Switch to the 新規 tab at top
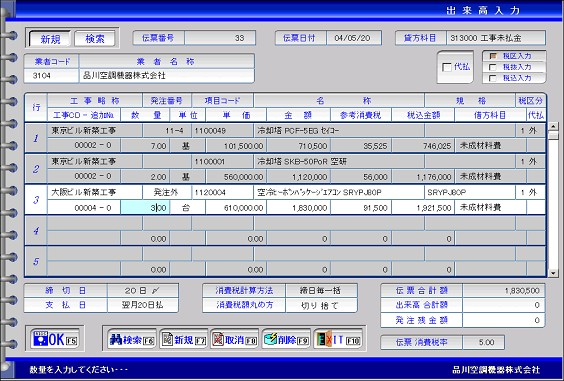Viewport: 564px width, 381px height. point(50,39)
